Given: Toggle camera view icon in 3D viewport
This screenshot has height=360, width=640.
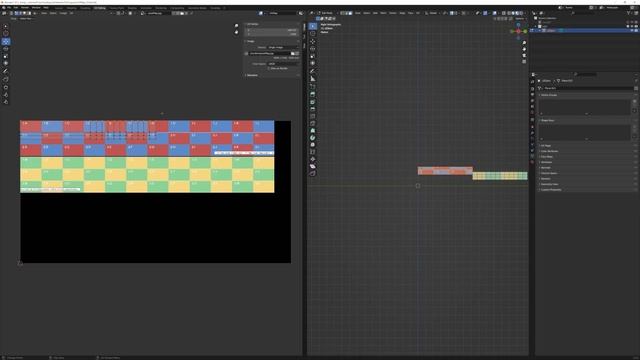Looking at the screenshot, I should point(524,55).
